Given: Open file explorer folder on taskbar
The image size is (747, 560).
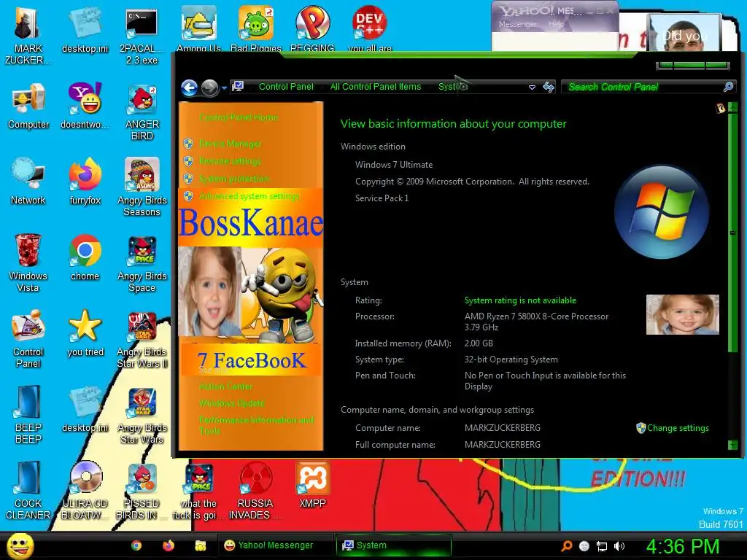Looking at the screenshot, I should tap(201, 545).
